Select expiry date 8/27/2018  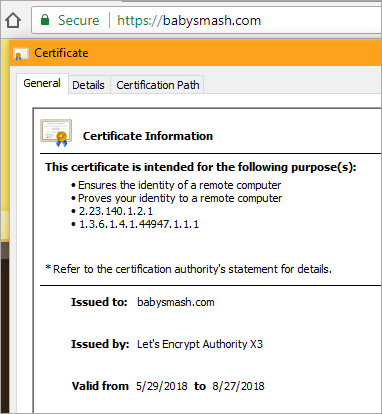click(x=238, y=386)
